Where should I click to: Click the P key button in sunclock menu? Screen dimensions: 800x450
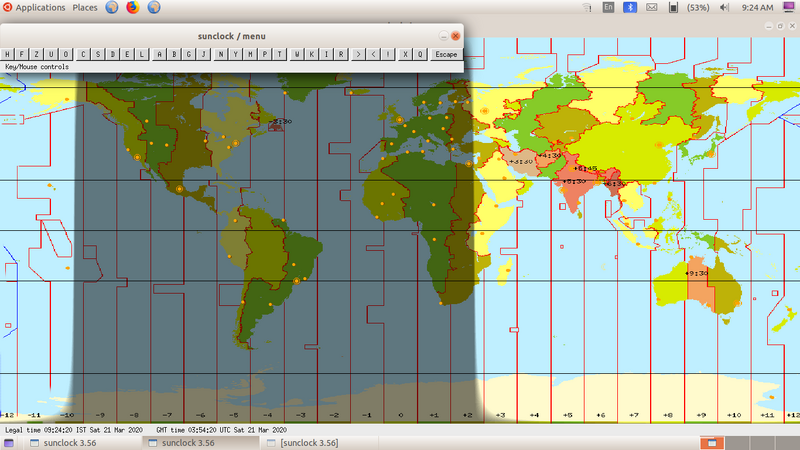click(265, 54)
